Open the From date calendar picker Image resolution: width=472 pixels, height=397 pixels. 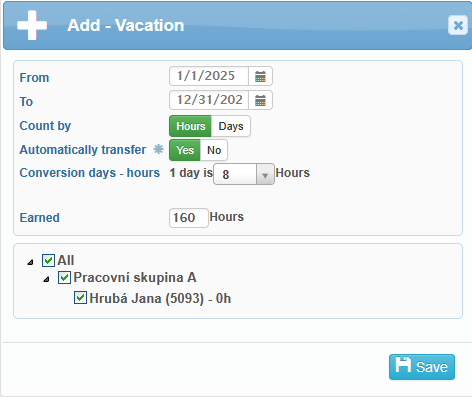click(x=260, y=76)
